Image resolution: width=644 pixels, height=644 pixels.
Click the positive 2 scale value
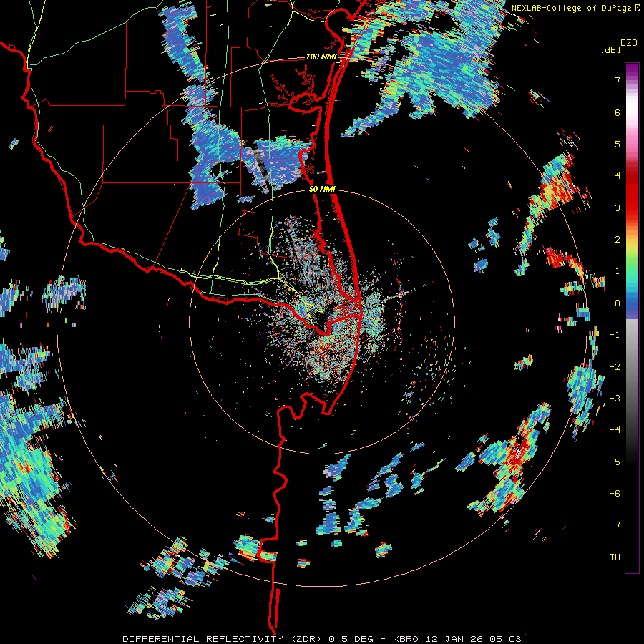tap(618, 240)
